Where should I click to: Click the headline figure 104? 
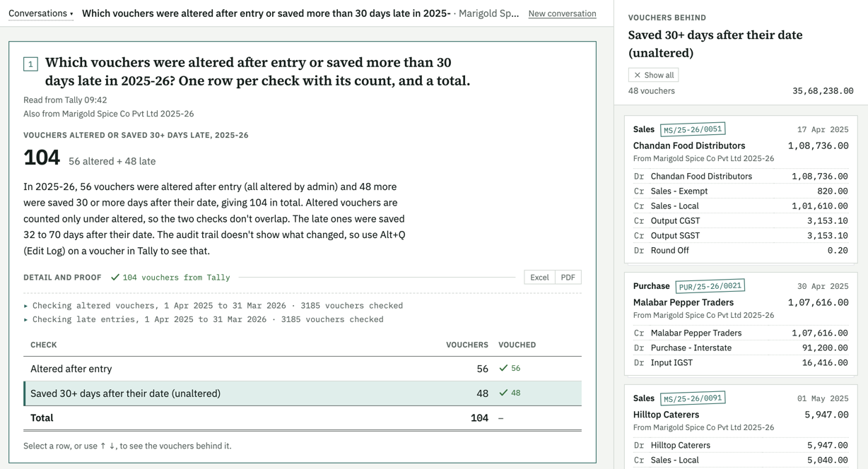tap(42, 158)
